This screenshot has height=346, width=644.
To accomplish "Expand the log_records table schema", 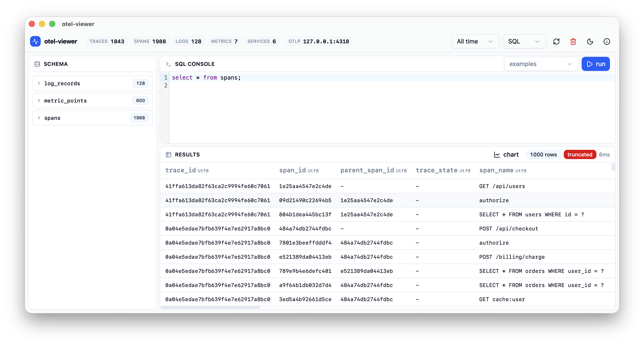I will coord(92,84).
